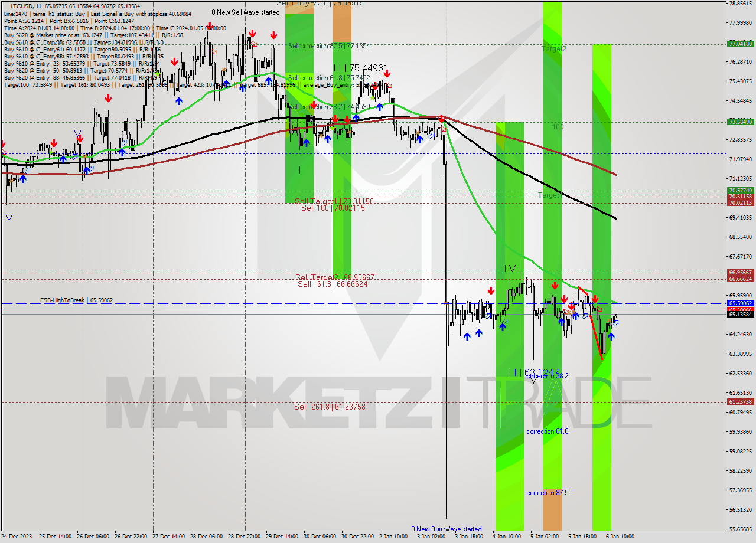
Task: Click '0 New Sell wave started' text
Action: pos(246,12)
